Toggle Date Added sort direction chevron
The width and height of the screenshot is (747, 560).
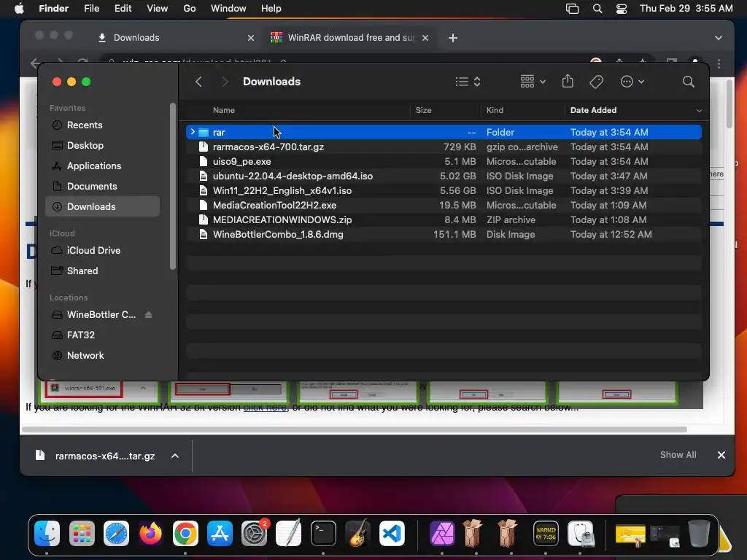699,111
